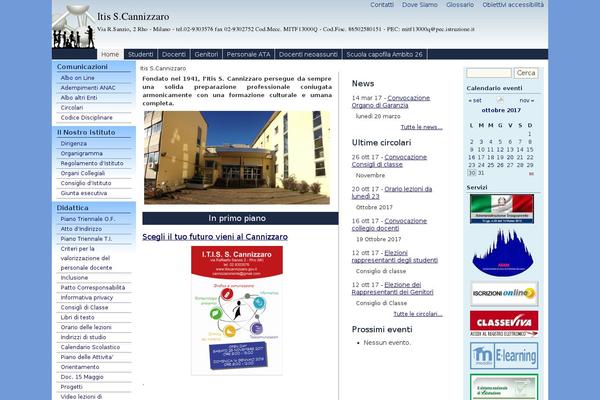Screen dimensions: 600x400
Task: Open Scegli il tuo futuro headline
Action: tap(215, 237)
